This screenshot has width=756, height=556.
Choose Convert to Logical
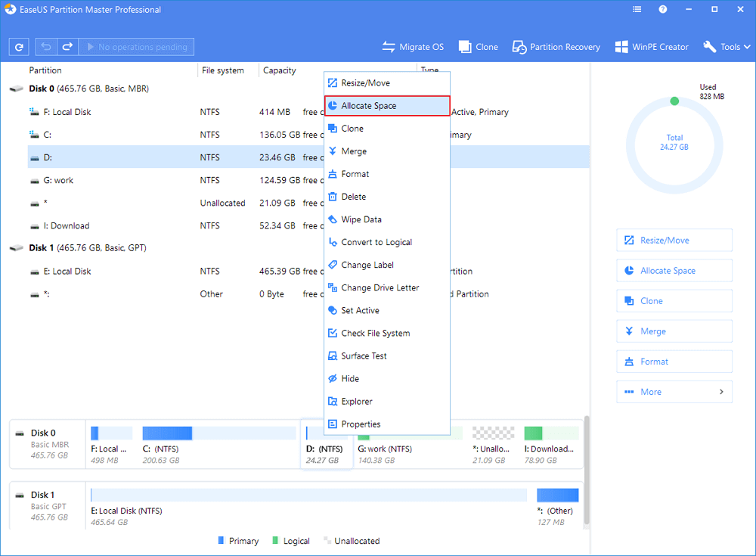coord(387,242)
